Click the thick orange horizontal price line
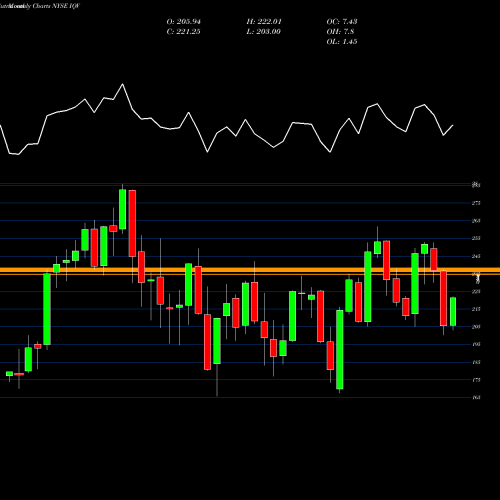 pyautogui.click(x=250, y=270)
